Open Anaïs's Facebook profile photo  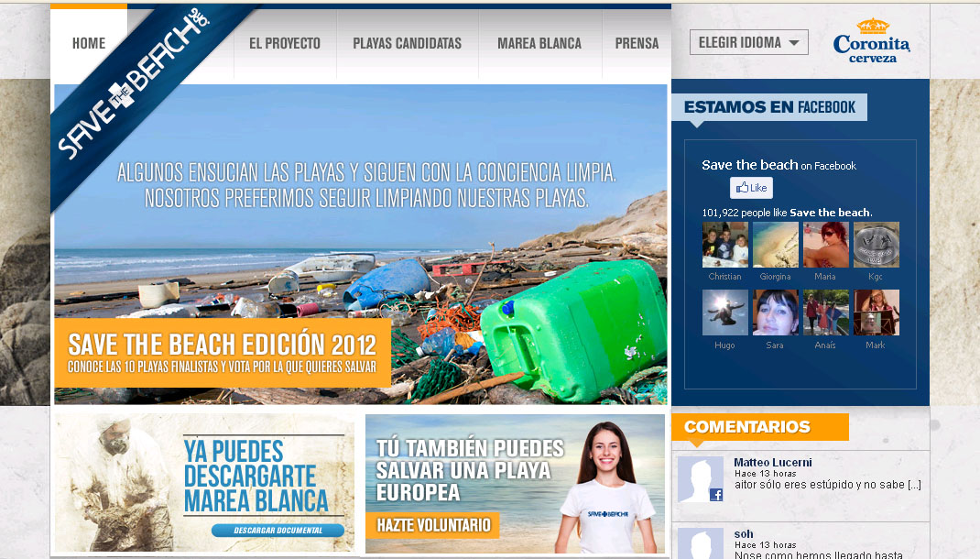825,312
